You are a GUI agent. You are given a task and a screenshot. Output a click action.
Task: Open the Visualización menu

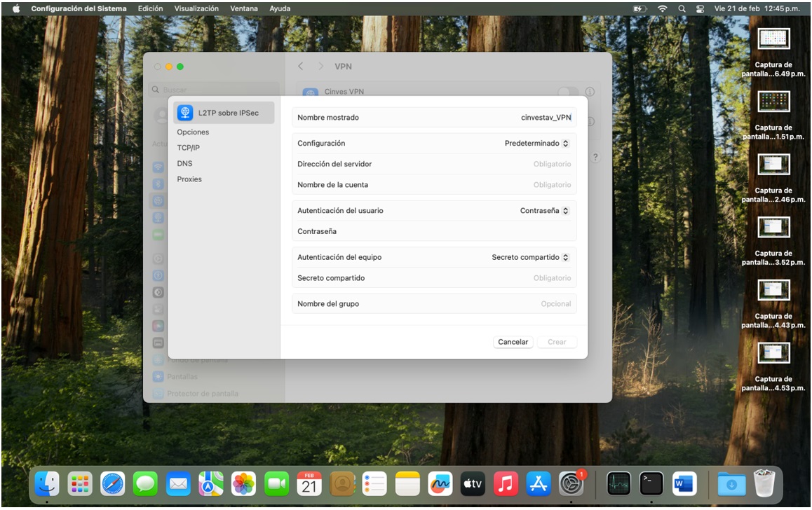(x=196, y=8)
